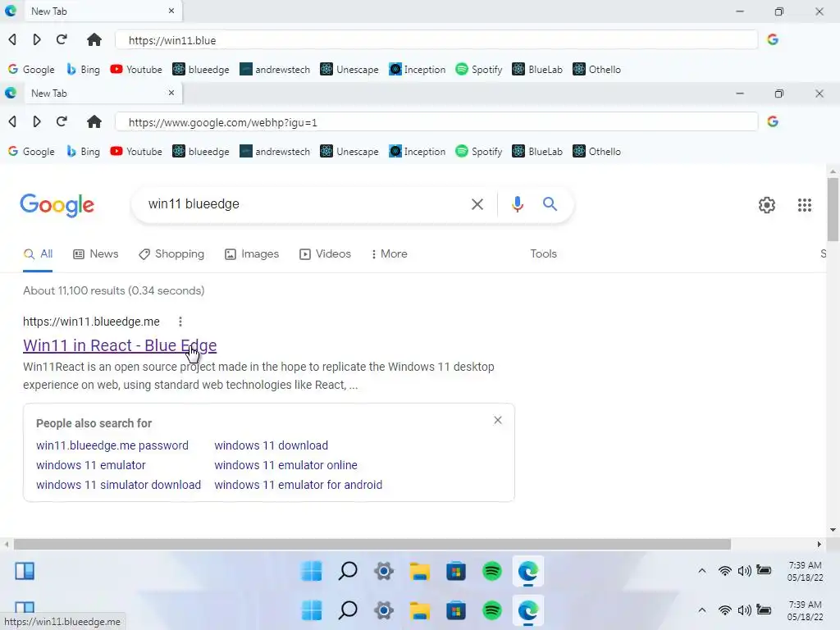Go back in inner browser window
This screenshot has height=630, width=840.
[x=12, y=121]
